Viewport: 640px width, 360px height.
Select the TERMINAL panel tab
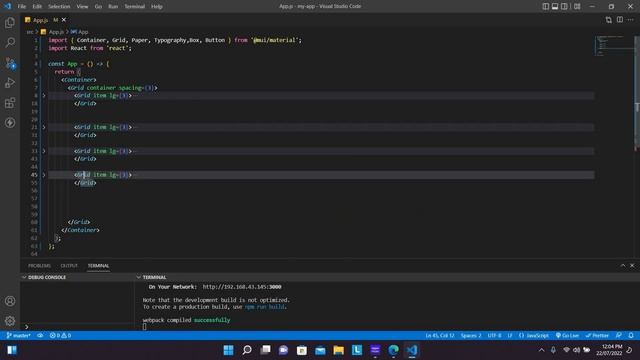point(98,266)
